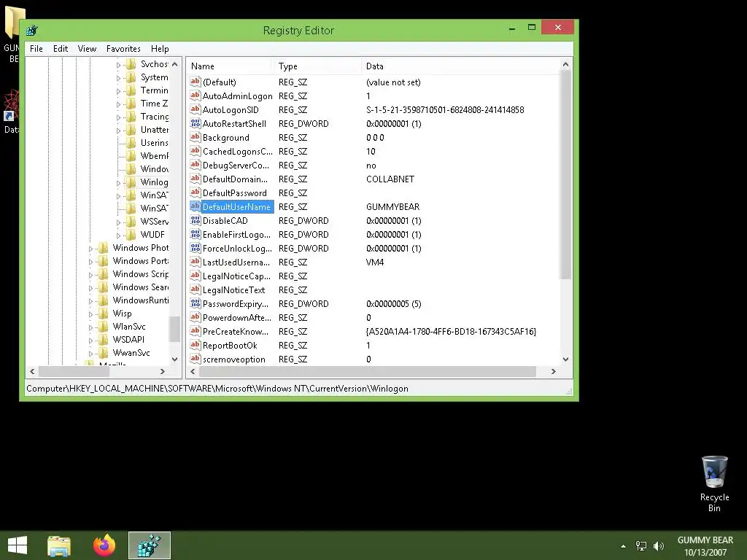Image resolution: width=747 pixels, height=560 pixels.
Task: Click the values pane scroll right arrow
Action: (553, 371)
